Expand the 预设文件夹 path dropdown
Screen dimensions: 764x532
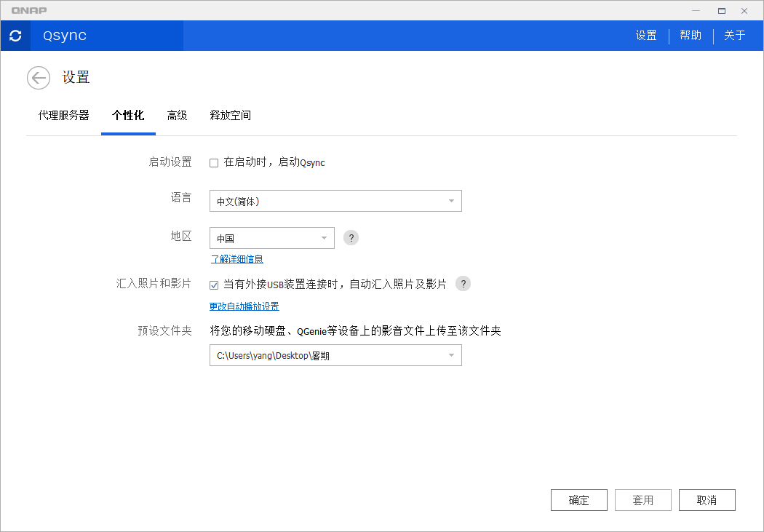335,356
